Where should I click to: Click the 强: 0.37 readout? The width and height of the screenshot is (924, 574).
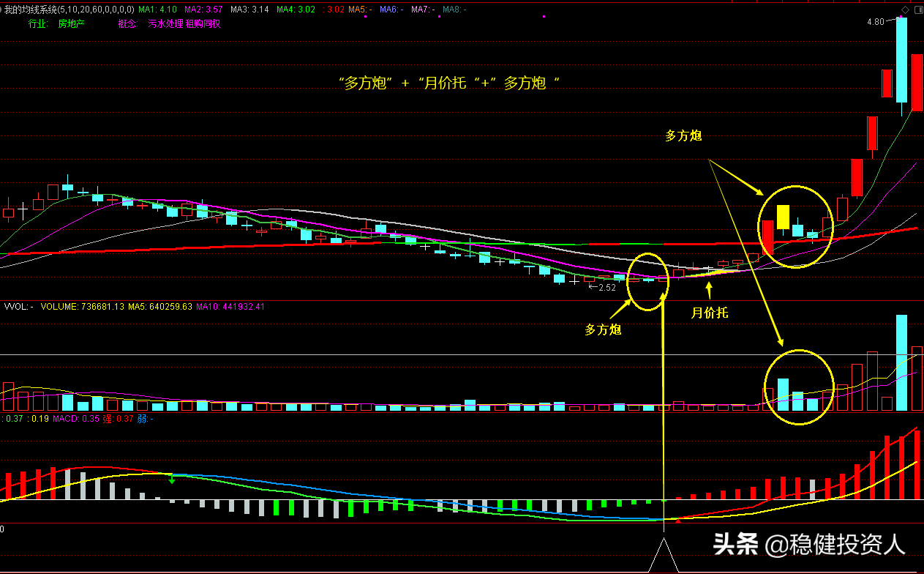(118, 419)
